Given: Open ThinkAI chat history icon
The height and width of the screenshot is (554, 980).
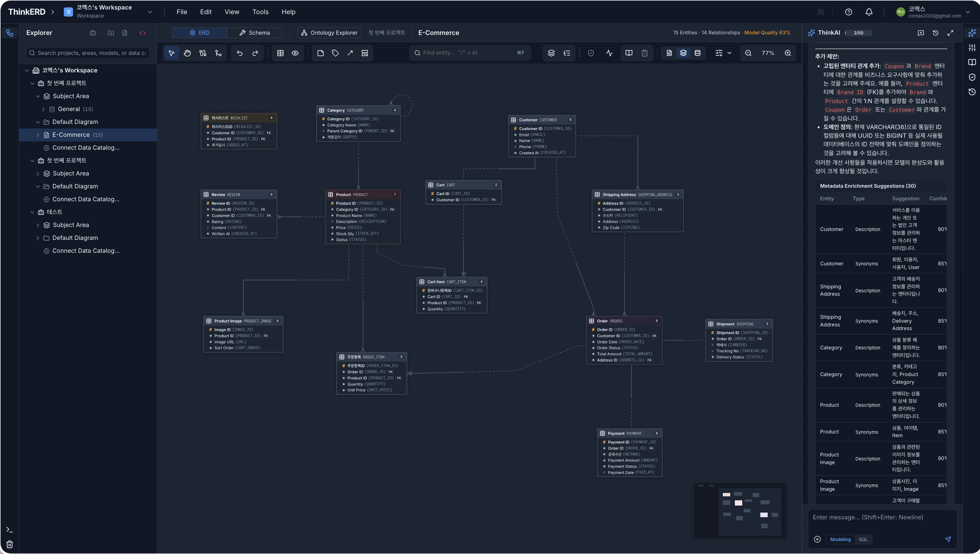Looking at the screenshot, I should tap(936, 33).
